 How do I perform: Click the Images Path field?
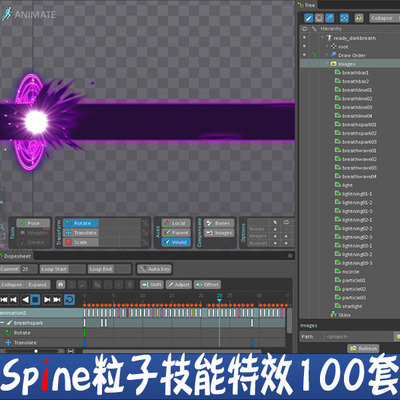tap(359, 337)
